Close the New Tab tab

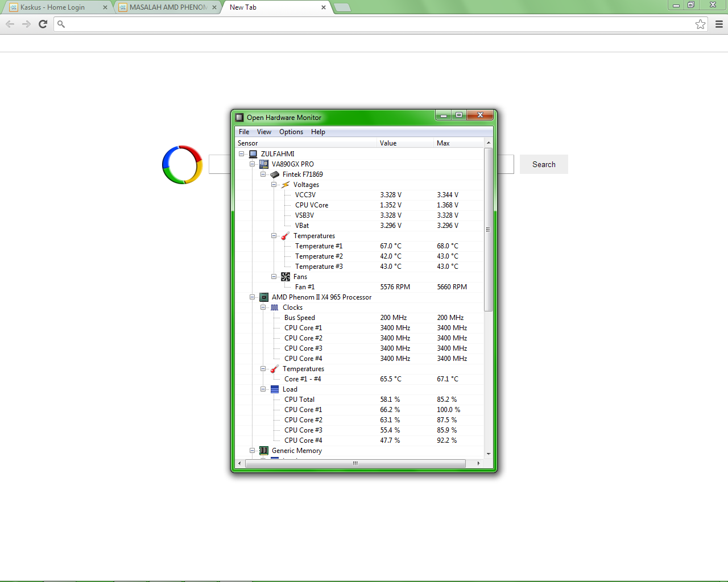point(324,7)
